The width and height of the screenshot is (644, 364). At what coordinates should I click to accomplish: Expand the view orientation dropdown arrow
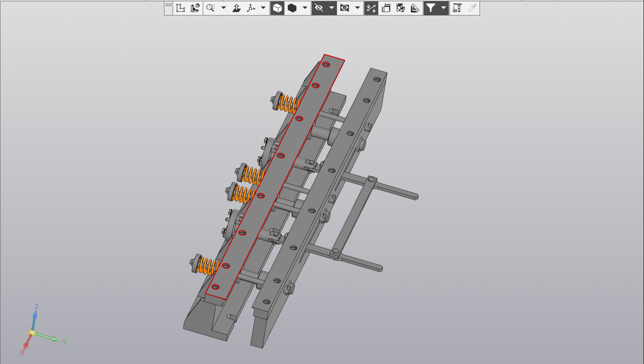263,8
